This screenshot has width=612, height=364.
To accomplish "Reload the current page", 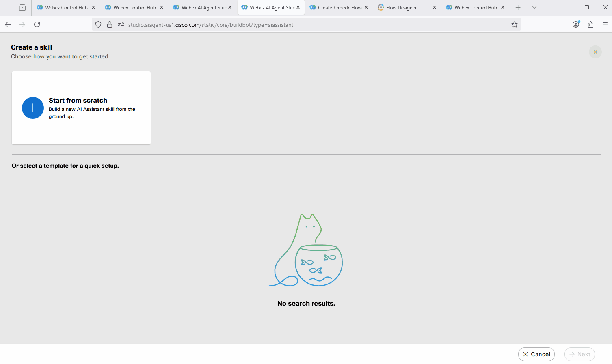I will (37, 25).
